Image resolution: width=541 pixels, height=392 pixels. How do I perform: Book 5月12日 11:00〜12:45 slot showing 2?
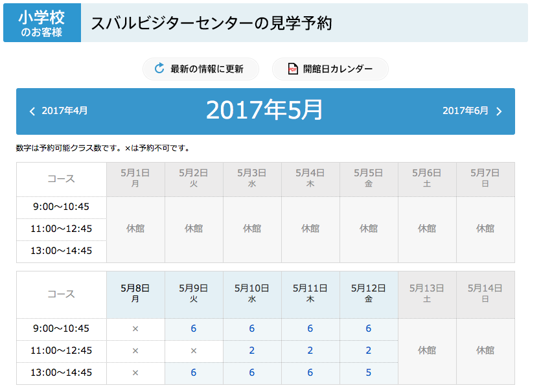369,351
